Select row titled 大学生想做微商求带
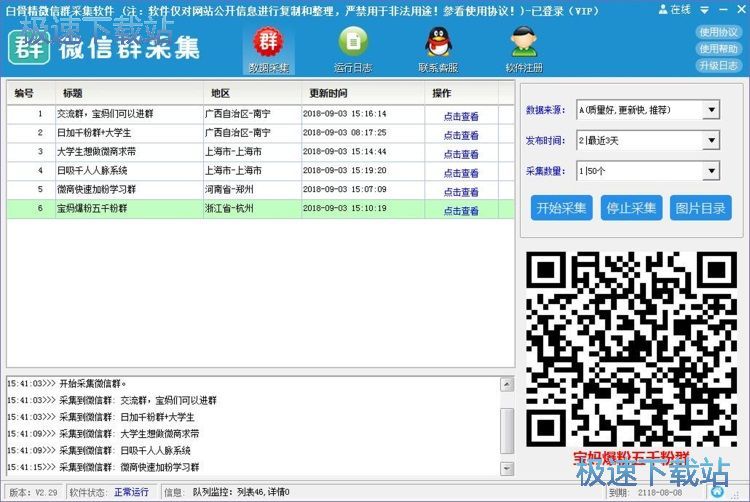Screen dimensions: 750x502 (x=261, y=152)
